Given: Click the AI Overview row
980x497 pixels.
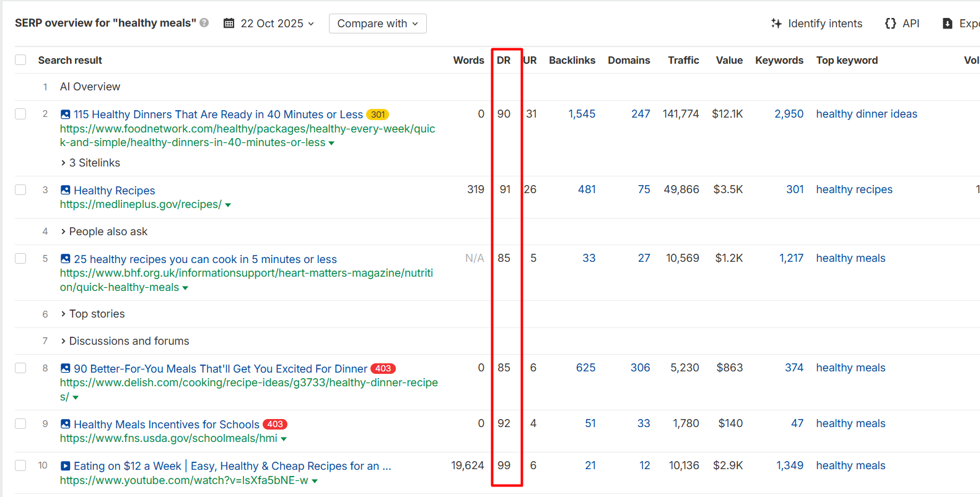Looking at the screenshot, I should [90, 87].
